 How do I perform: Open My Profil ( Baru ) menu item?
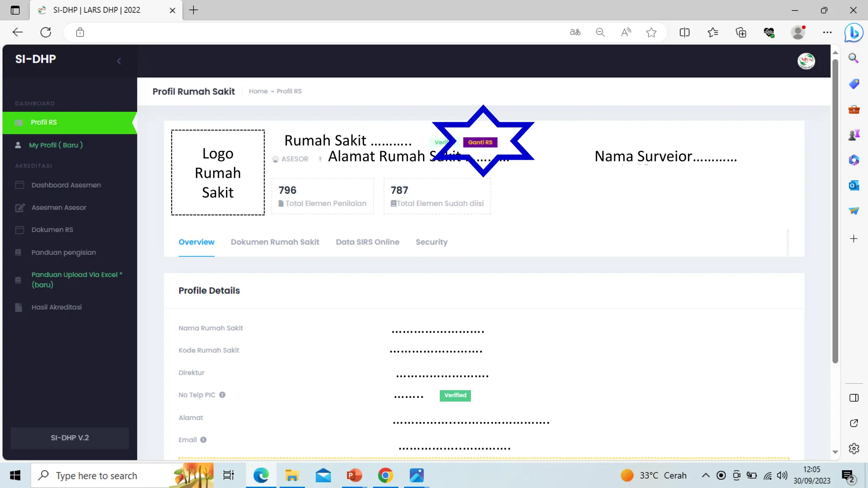(56, 145)
